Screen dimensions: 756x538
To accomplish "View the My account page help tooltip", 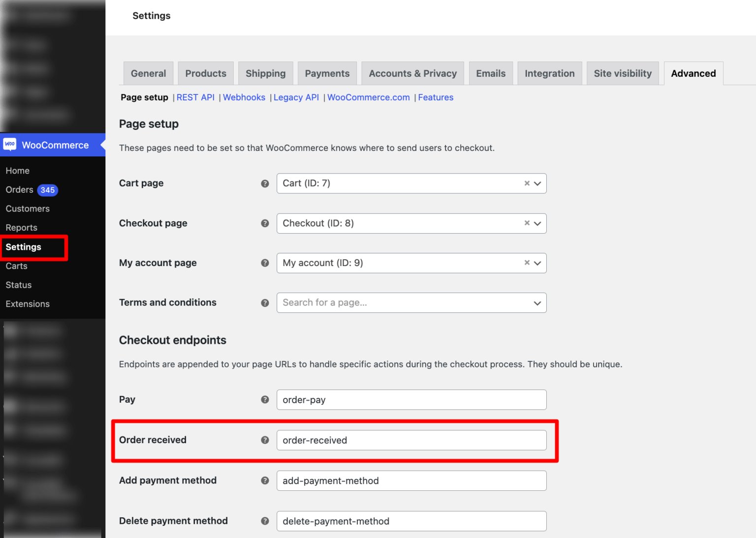I will click(x=265, y=263).
